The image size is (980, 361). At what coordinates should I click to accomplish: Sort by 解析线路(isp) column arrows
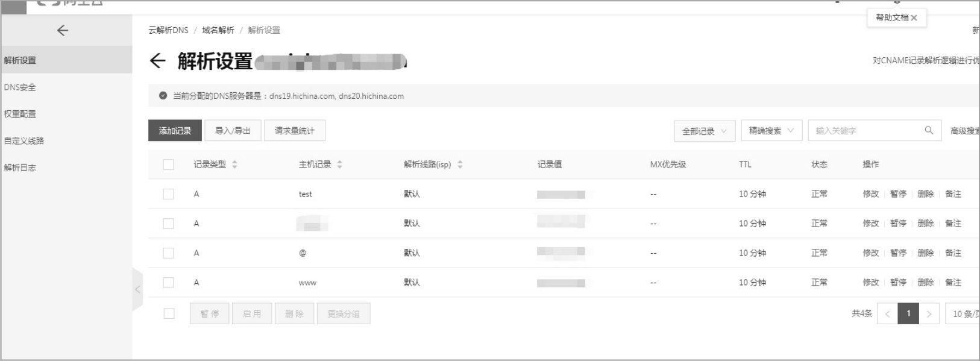point(460,165)
